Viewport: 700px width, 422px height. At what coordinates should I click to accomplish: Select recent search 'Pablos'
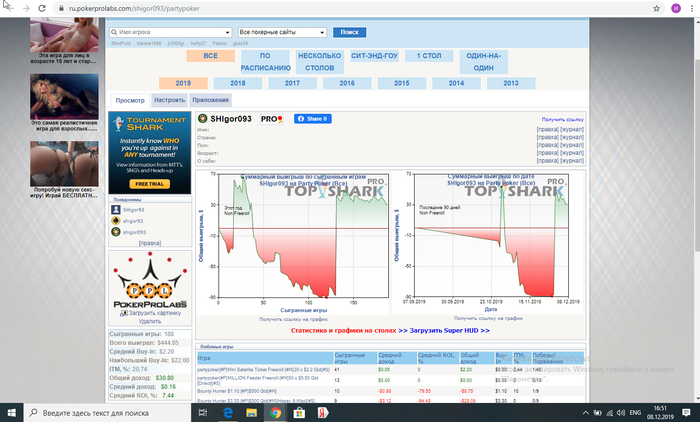(x=219, y=43)
